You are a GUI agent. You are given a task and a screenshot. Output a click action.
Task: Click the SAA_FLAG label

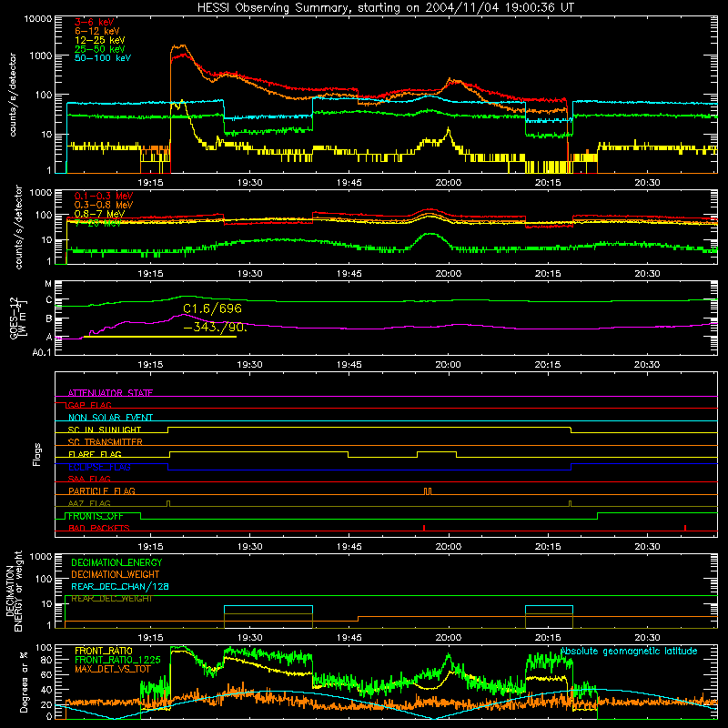pos(89,479)
